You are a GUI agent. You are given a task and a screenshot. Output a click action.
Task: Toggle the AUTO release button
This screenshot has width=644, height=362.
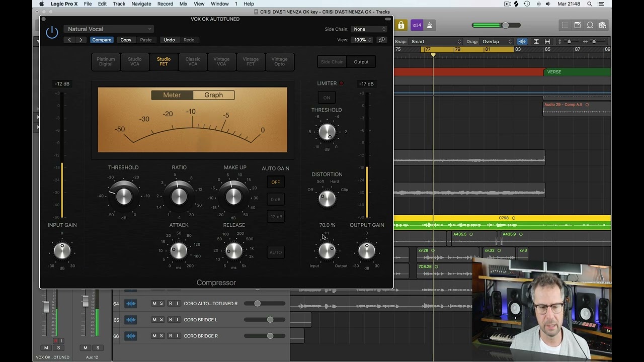click(275, 252)
